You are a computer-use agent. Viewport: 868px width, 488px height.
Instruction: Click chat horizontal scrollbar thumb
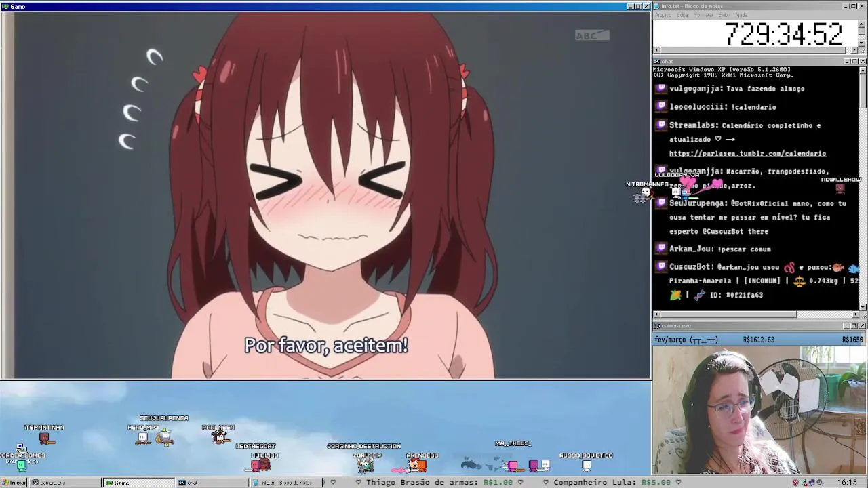tap(728, 314)
